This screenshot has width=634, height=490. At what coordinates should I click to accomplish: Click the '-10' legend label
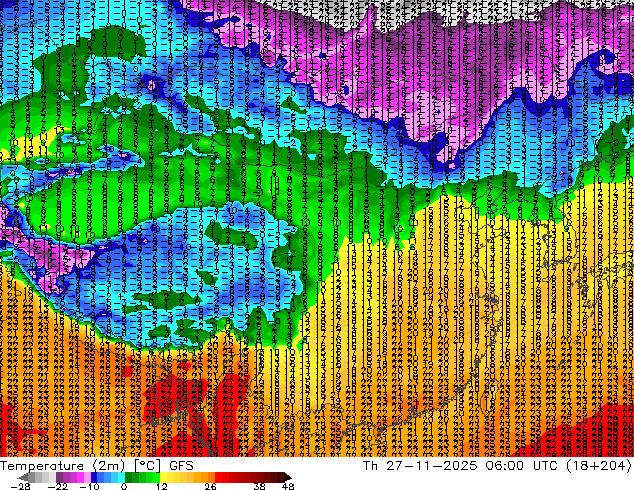pos(89,486)
